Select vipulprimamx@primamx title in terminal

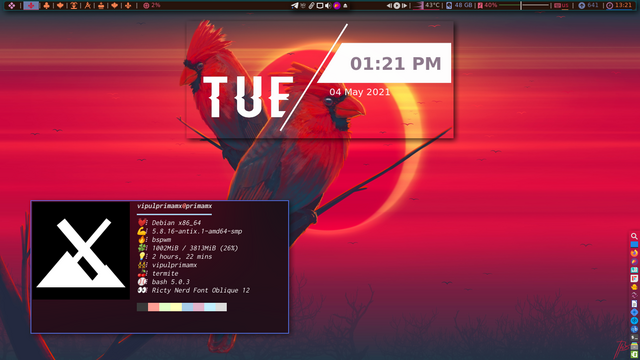coord(174,206)
